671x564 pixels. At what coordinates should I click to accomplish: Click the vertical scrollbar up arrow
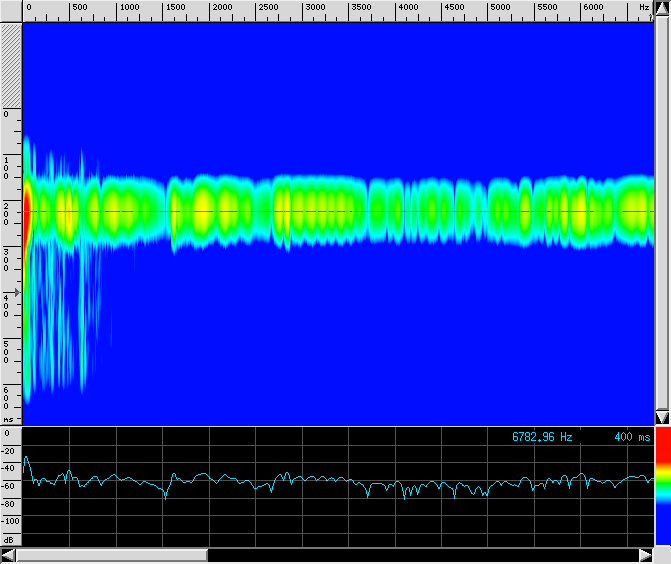point(662,8)
